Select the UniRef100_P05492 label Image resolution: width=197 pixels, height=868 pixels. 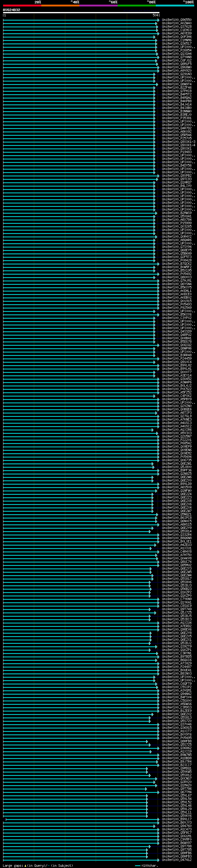177,274
